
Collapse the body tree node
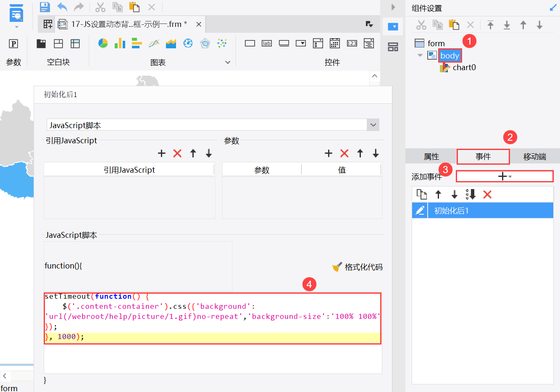tap(420, 55)
